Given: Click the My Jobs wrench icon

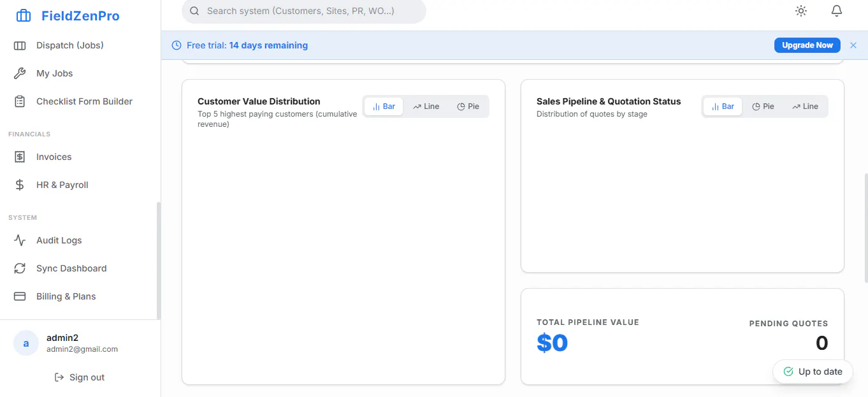Looking at the screenshot, I should [20, 73].
